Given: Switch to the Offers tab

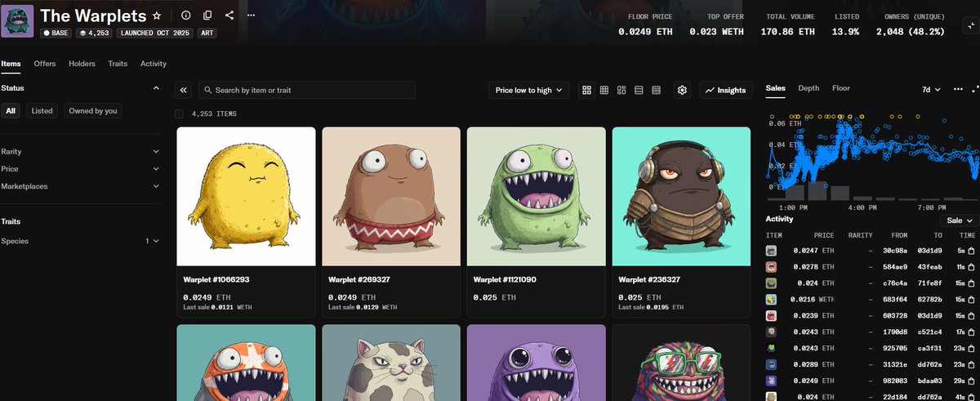Looking at the screenshot, I should coord(45,63).
